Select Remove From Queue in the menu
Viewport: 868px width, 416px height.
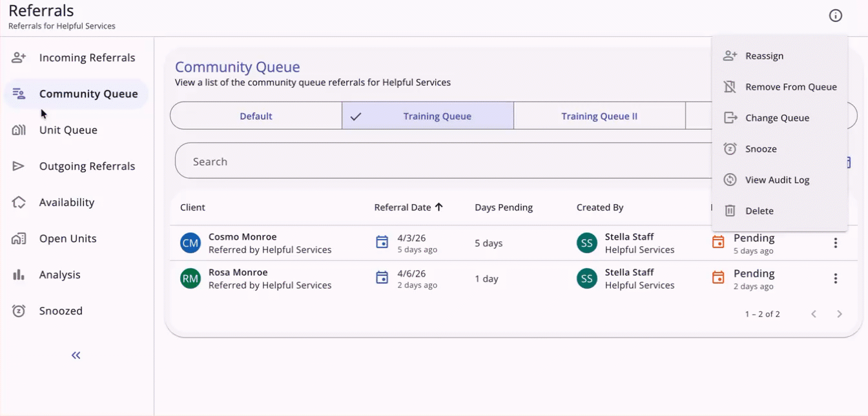pos(791,87)
